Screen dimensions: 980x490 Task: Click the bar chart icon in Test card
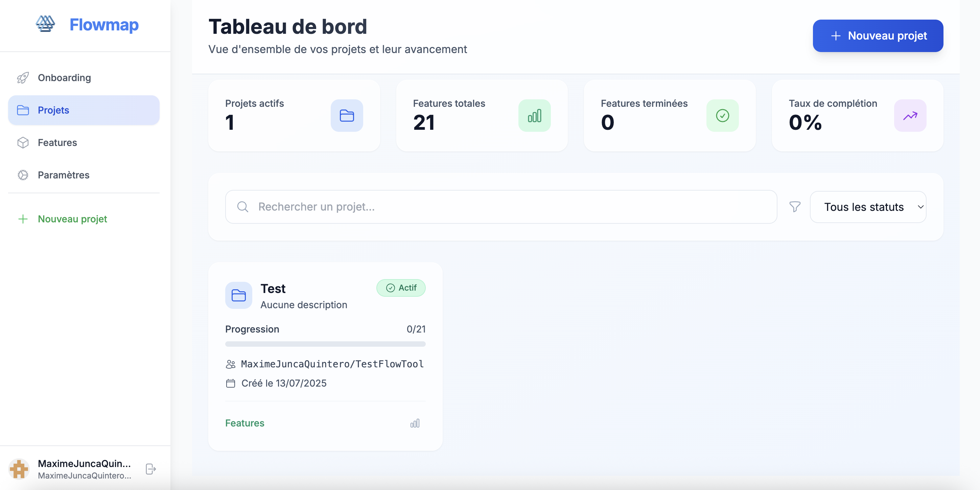click(415, 423)
